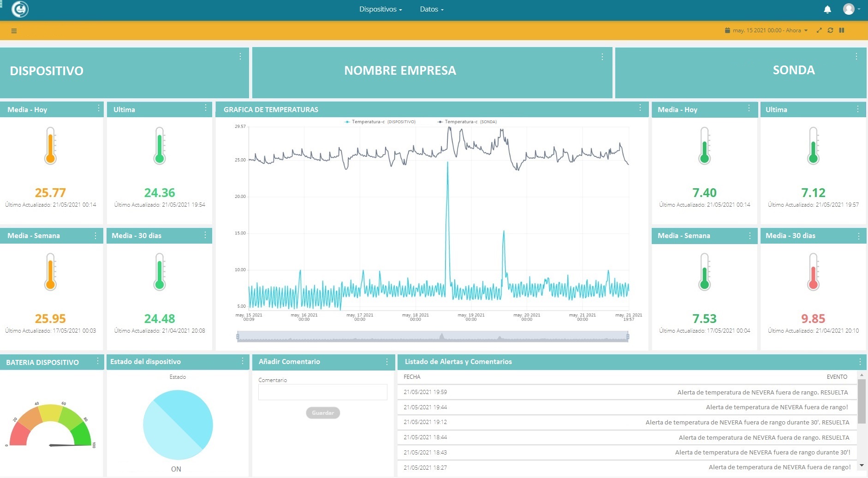Open options menu of BATERIA DISPOSITIVO widget
Viewport: 868px width, 478px height.
click(x=97, y=361)
